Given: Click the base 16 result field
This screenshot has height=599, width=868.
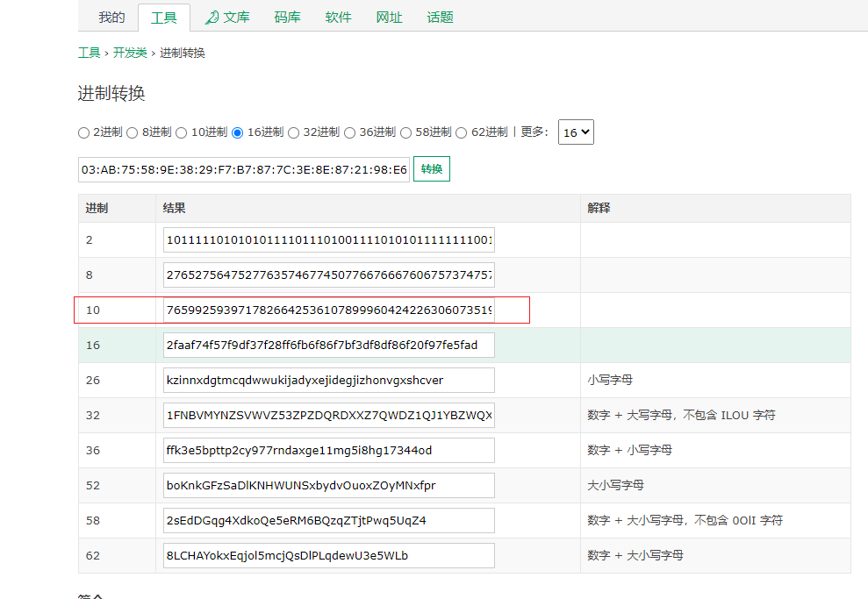Looking at the screenshot, I should coord(329,346).
